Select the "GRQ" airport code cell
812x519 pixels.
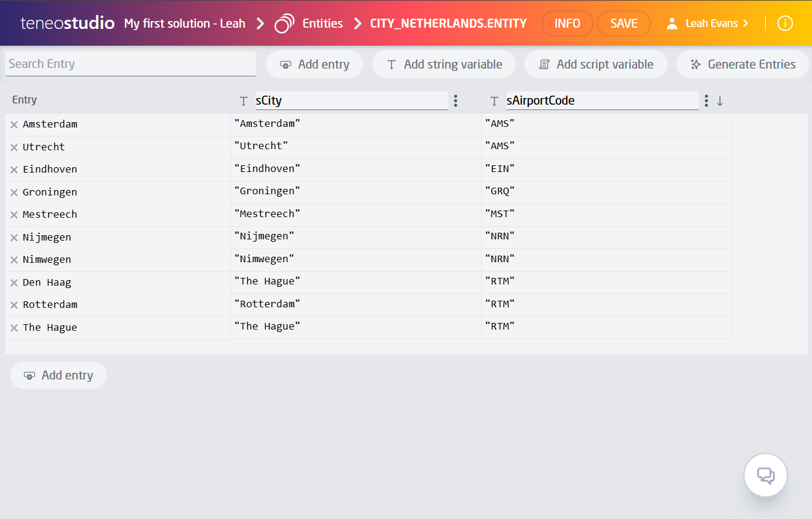[607, 192]
